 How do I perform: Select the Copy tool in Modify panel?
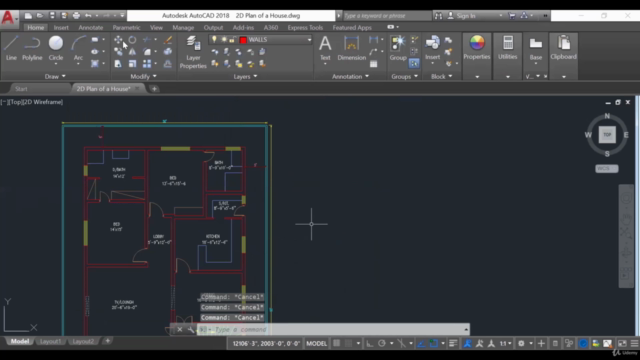118,51
